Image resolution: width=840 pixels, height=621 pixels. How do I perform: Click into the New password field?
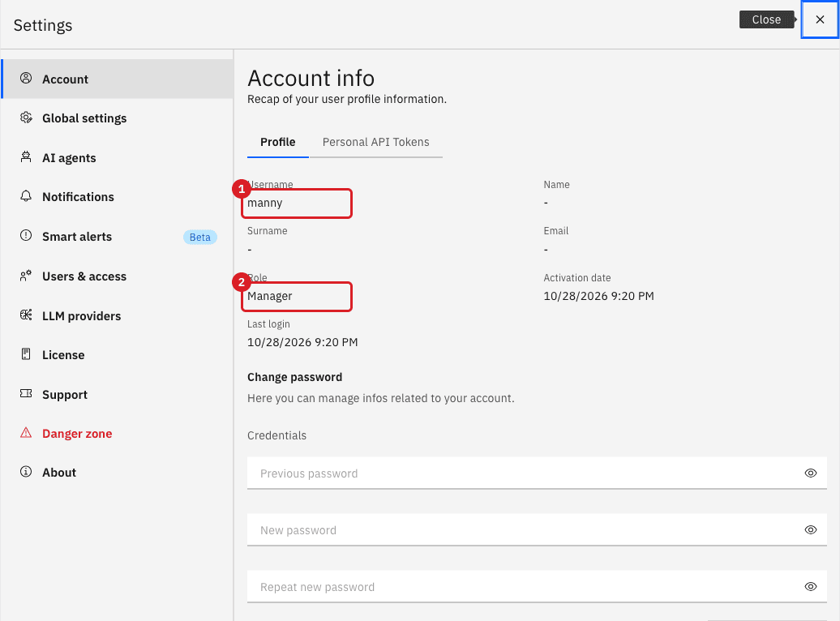pyautogui.click(x=537, y=530)
